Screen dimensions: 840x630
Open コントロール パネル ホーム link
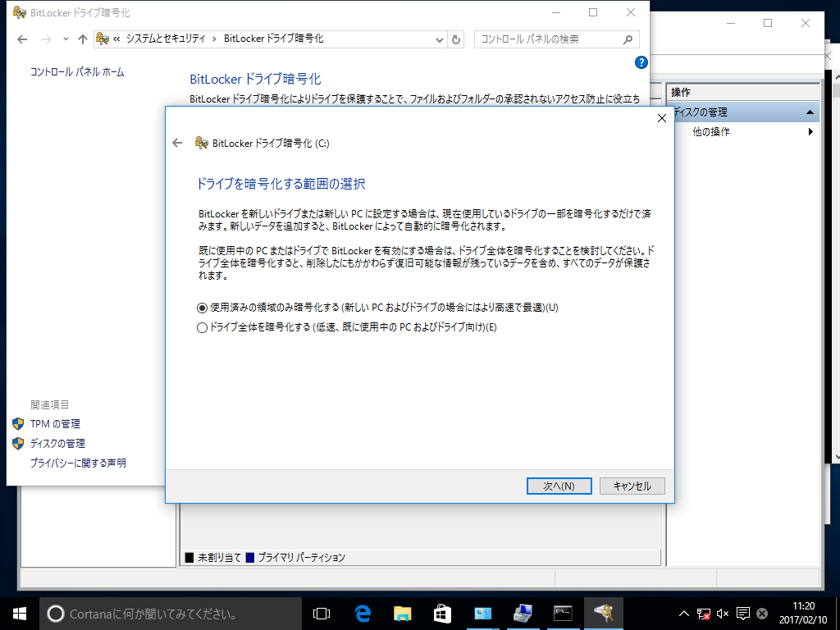click(x=77, y=72)
